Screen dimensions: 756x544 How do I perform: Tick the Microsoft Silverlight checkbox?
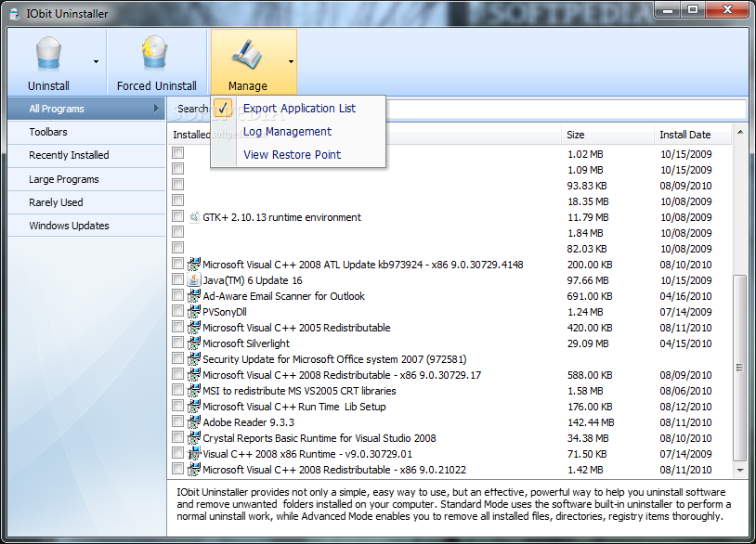[x=178, y=343]
